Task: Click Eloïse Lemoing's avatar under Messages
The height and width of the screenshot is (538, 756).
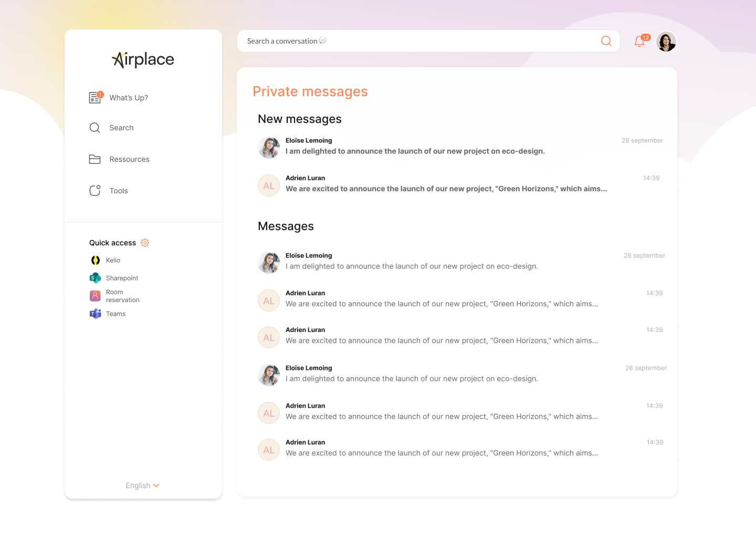Action: coord(269,263)
